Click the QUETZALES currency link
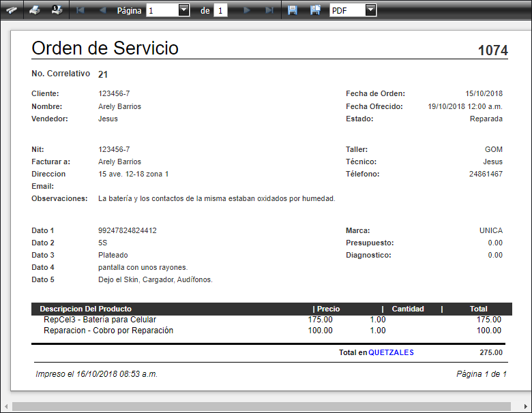This screenshot has width=532, height=413. [x=391, y=352]
